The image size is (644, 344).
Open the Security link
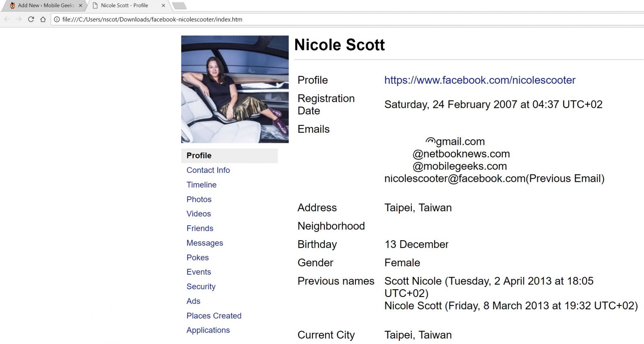point(201,286)
